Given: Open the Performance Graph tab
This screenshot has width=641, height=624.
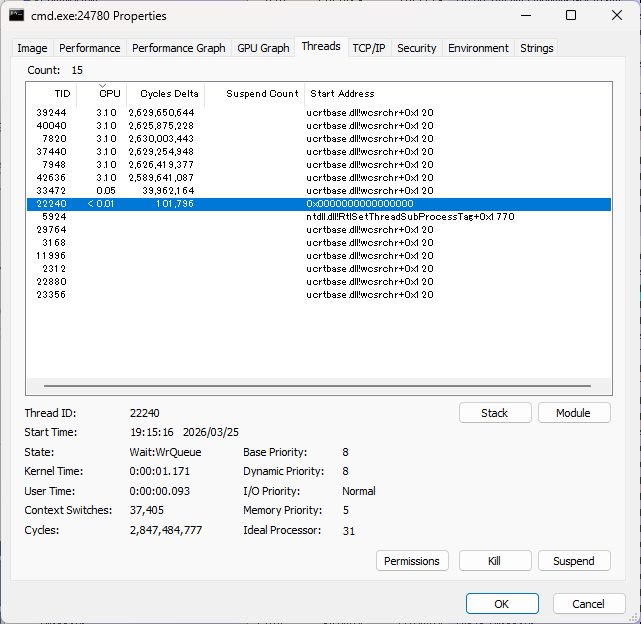Looking at the screenshot, I should tap(179, 48).
